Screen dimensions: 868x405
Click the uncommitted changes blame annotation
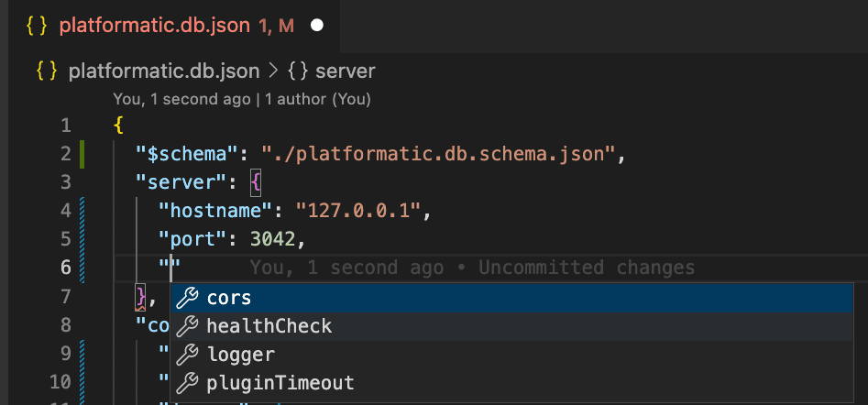472,268
